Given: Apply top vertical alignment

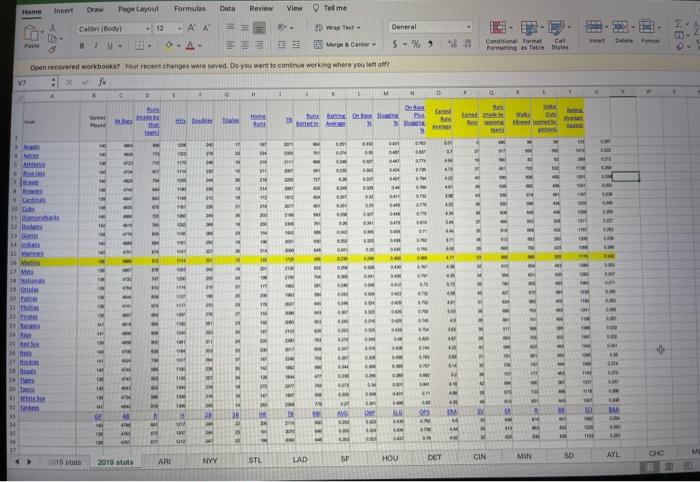Looking at the screenshot, I should 230,27.
